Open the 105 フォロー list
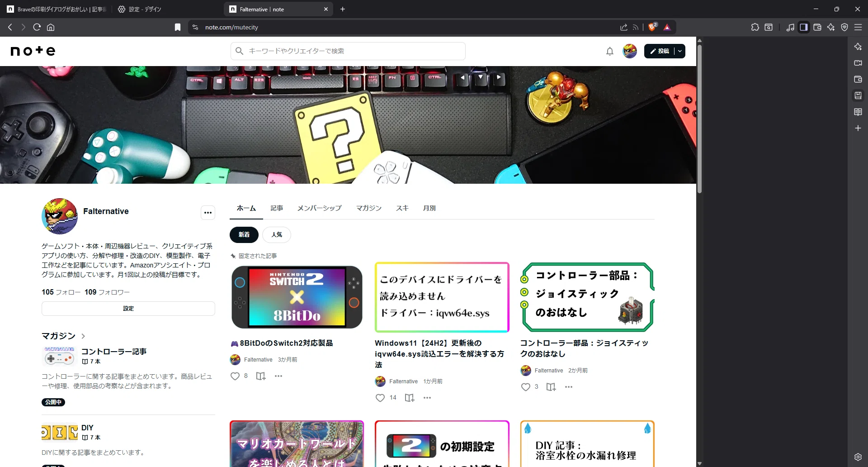The height and width of the screenshot is (467, 868). tap(61, 292)
